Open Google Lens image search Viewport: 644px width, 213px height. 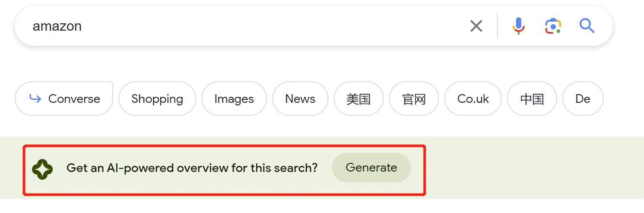pyautogui.click(x=553, y=26)
